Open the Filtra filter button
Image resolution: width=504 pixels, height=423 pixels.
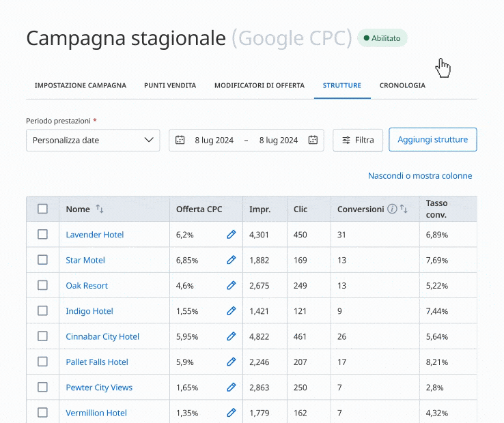coord(358,141)
